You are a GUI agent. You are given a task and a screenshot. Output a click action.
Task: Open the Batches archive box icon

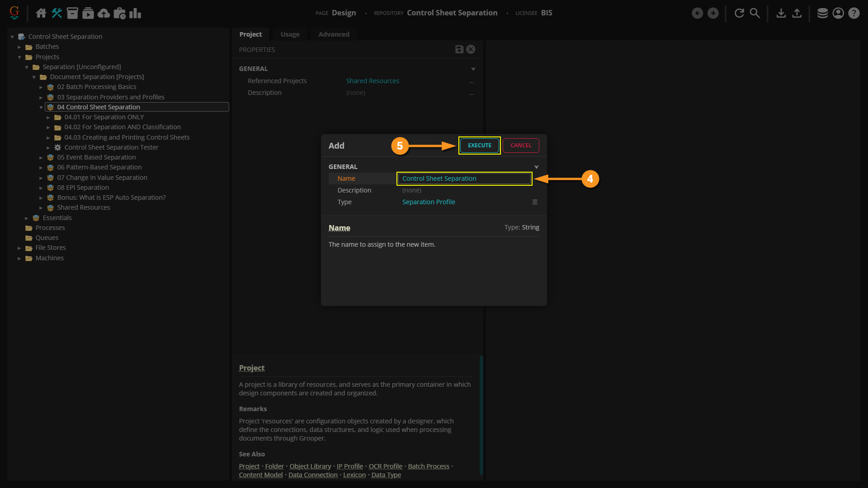[72, 13]
